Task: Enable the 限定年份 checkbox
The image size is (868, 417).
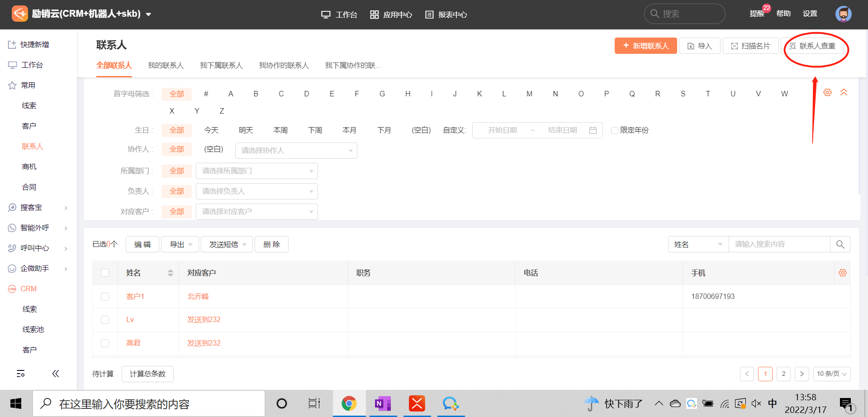Action: coord(615,130)
